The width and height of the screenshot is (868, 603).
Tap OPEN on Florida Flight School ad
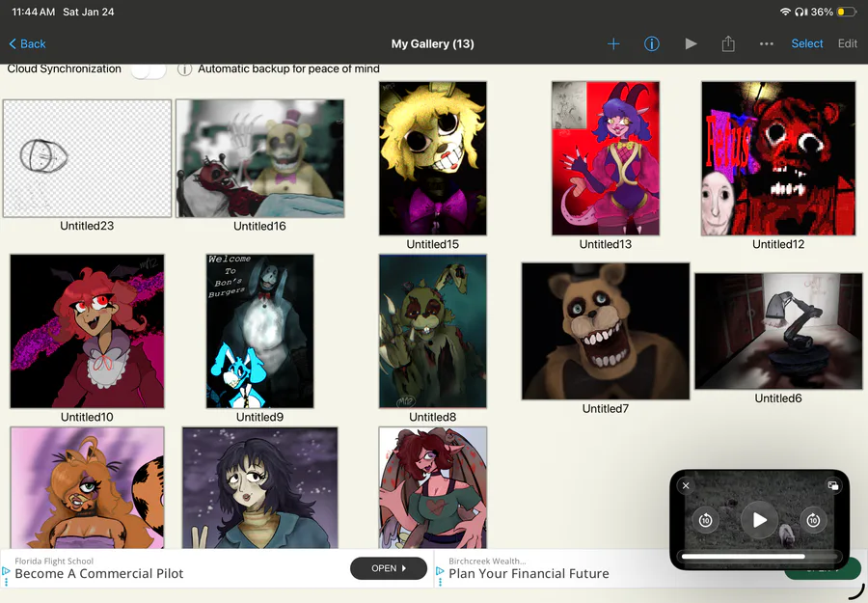pos(389,568)
